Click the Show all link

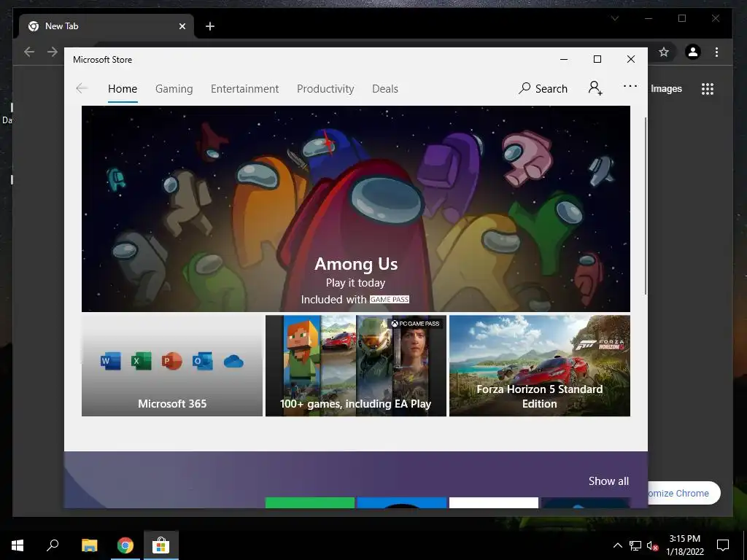pos(608,481)
